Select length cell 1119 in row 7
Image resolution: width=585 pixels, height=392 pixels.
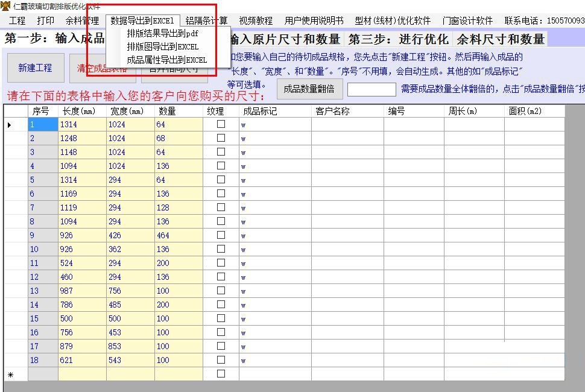pos(83,207)
